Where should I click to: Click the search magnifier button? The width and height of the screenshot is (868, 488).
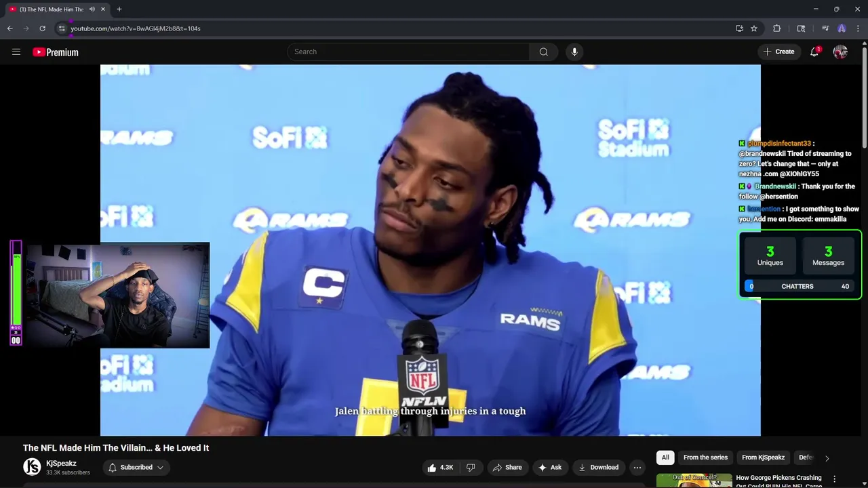(544, 52)
